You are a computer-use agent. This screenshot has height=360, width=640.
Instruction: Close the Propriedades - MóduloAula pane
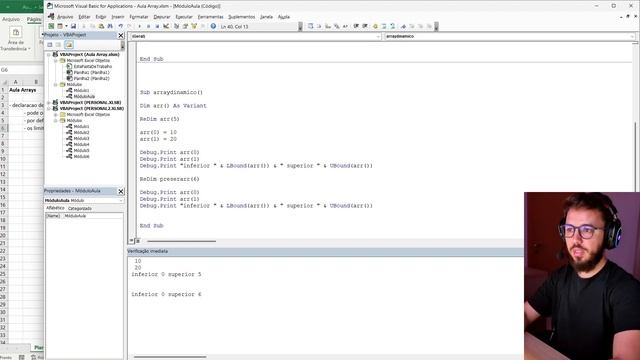coord(121,191)
